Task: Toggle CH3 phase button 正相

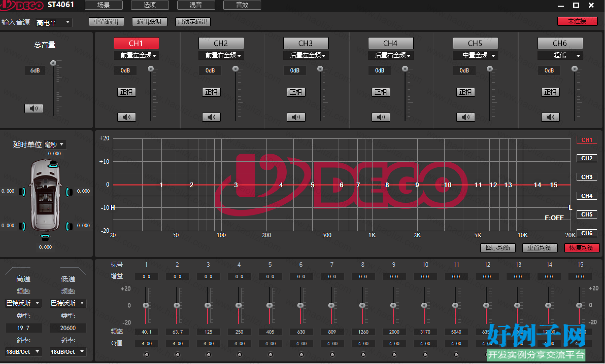Action: pyautogui.click(x=296, y=92)
